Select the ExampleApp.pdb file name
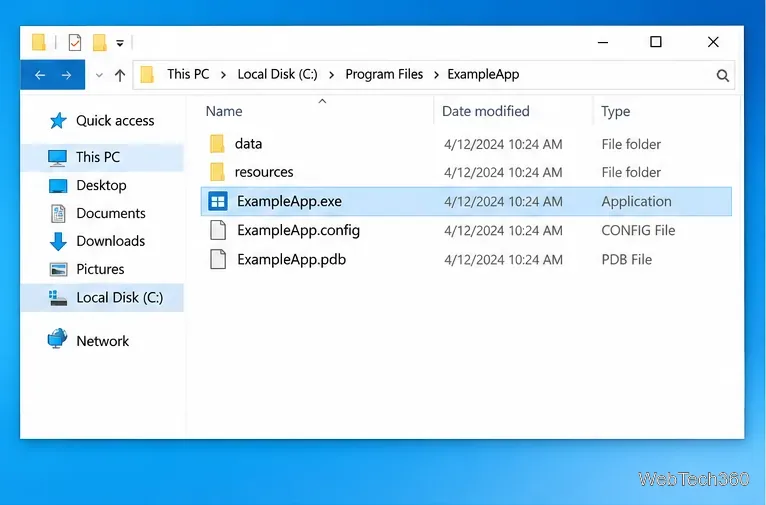The height and width of the screenshot is (505, 766). 292,259
